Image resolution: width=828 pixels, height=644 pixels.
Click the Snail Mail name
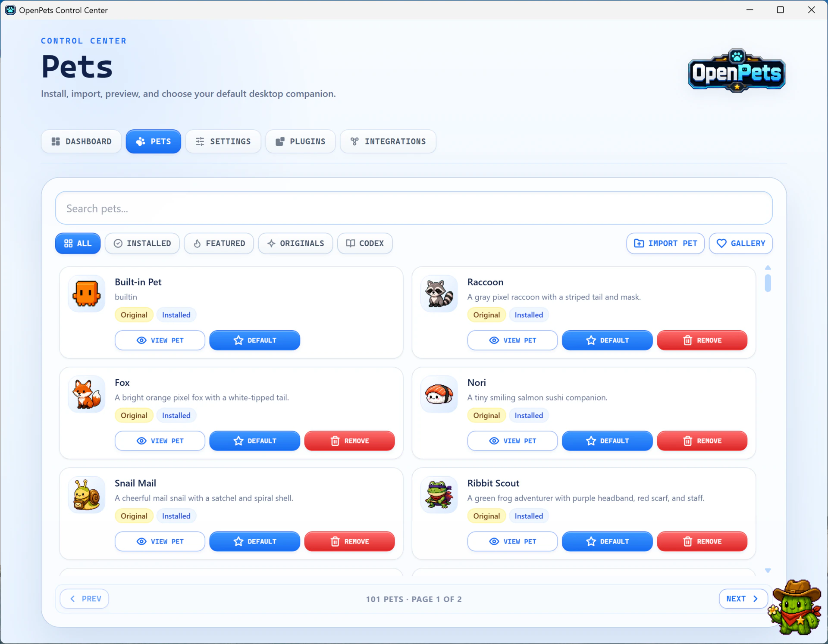click(135, 483)
